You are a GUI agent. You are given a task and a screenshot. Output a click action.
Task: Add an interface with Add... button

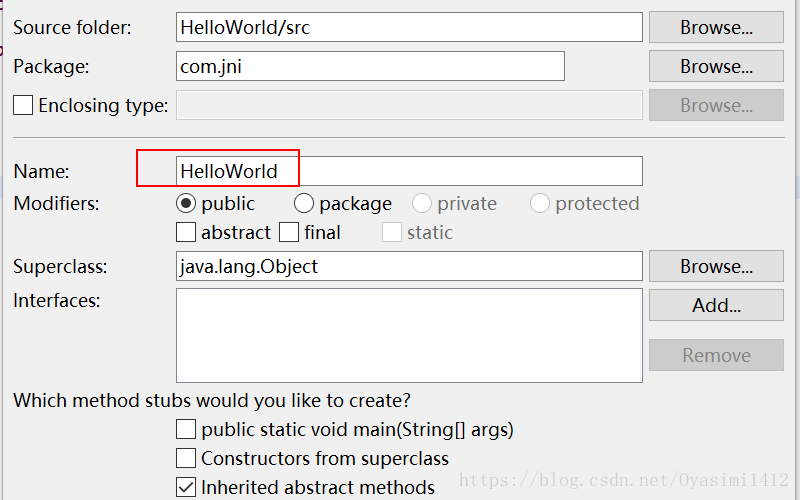716,305
